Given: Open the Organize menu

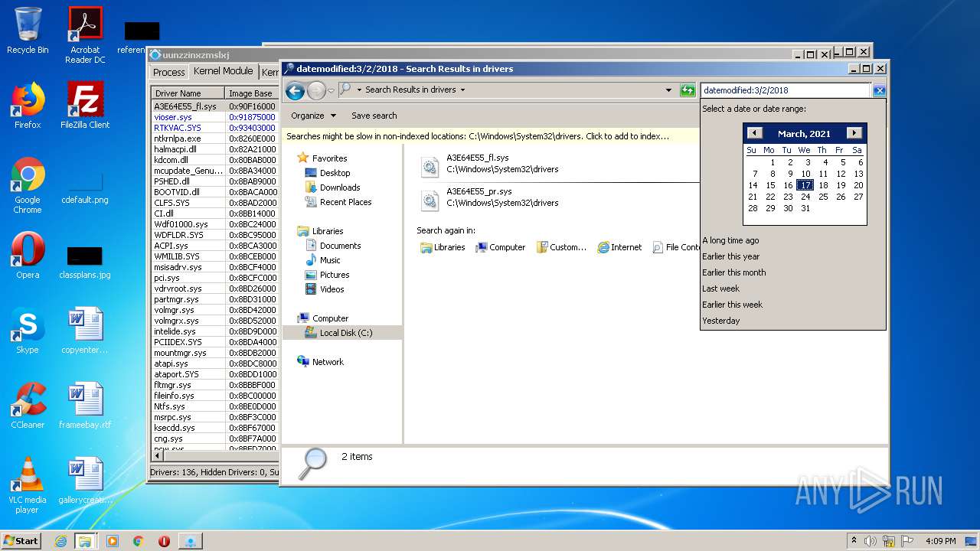Looking at the screenshot, I should (313, 116).
